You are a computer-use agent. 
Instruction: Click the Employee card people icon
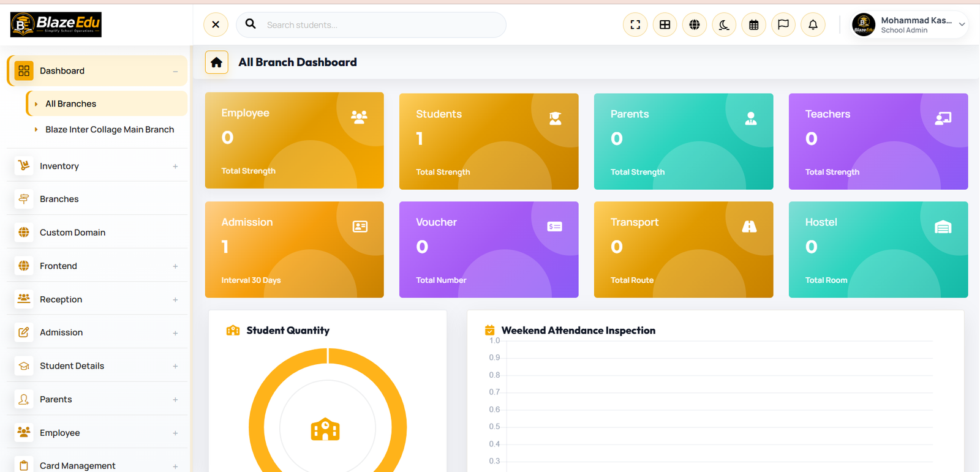[360, 117]
